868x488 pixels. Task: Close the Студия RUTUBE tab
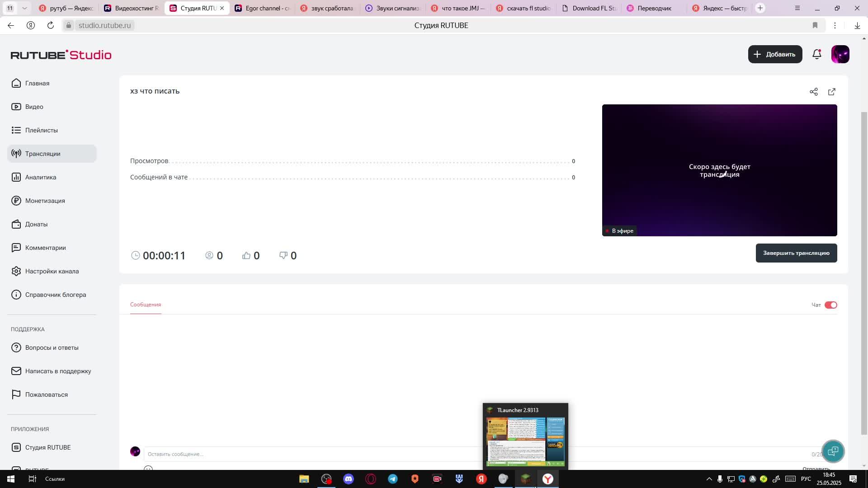pos(222,8)
